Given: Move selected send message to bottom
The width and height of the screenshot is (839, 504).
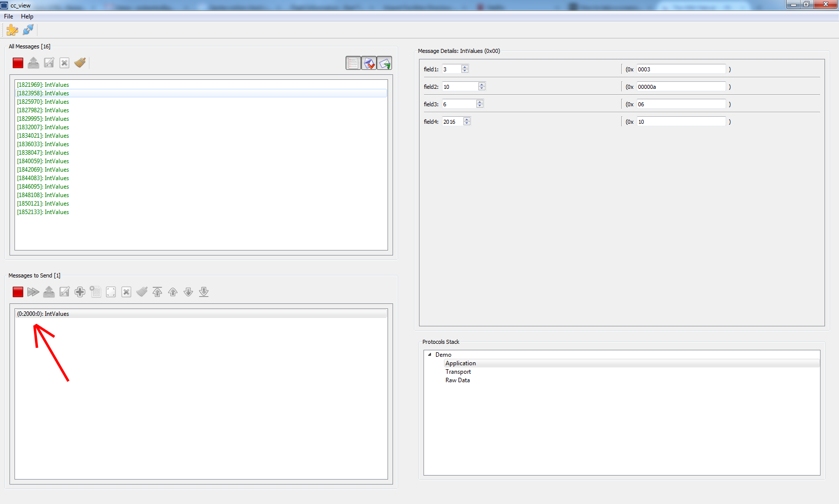Looking at the screenshot, I should point(204,292).
